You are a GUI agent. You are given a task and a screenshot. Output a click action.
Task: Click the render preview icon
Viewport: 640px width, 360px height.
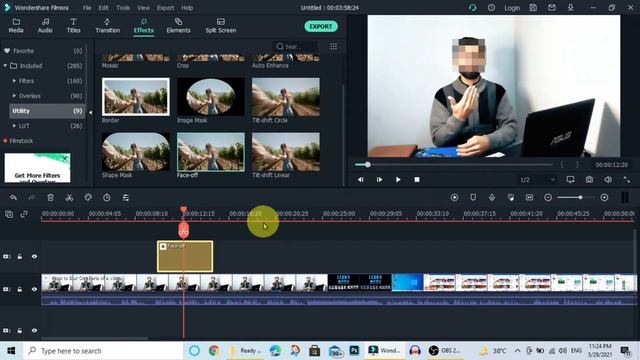[x=454, y=198]
